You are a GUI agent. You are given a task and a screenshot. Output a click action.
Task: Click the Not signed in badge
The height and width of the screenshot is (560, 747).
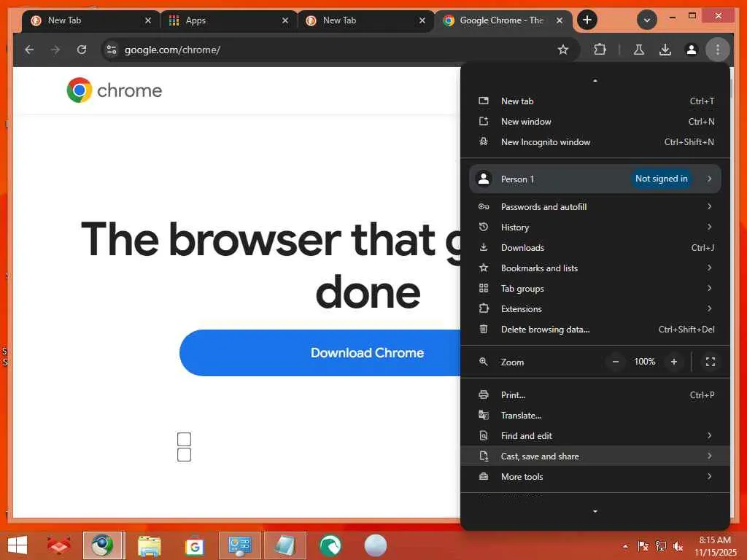(x=661, y=179)
